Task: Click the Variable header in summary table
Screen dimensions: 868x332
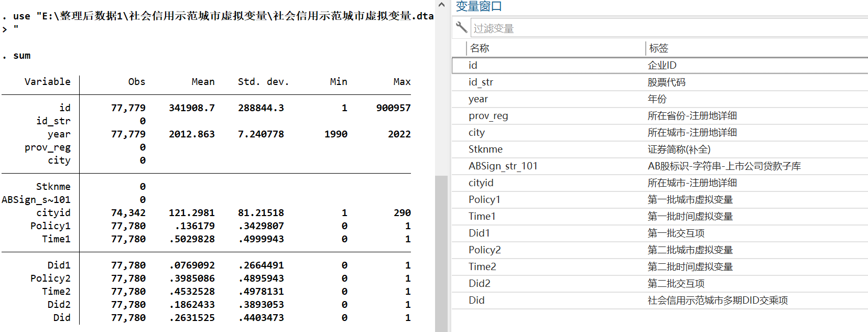Action: 47,82
